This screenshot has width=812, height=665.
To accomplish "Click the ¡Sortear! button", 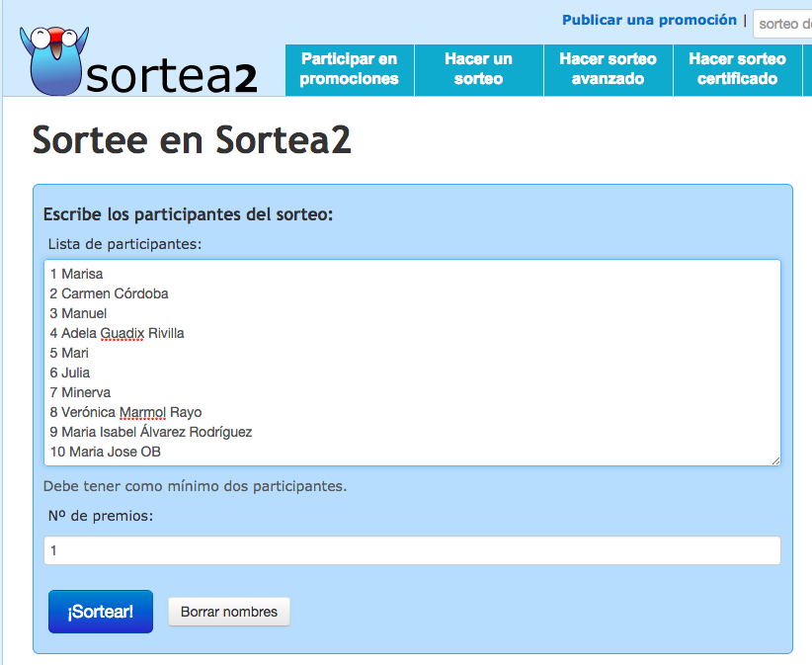I will (x=101, y=612).
